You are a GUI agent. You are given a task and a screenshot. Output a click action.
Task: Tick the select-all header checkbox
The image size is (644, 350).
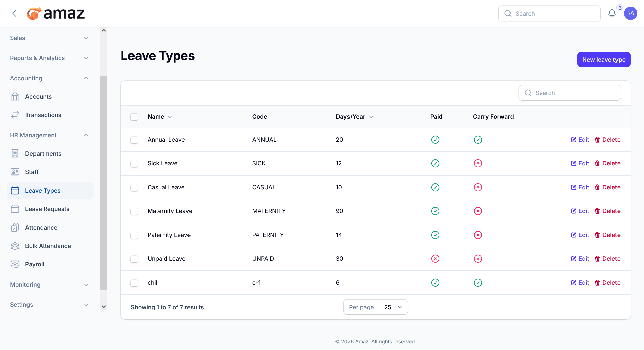(x=134, y=117)
